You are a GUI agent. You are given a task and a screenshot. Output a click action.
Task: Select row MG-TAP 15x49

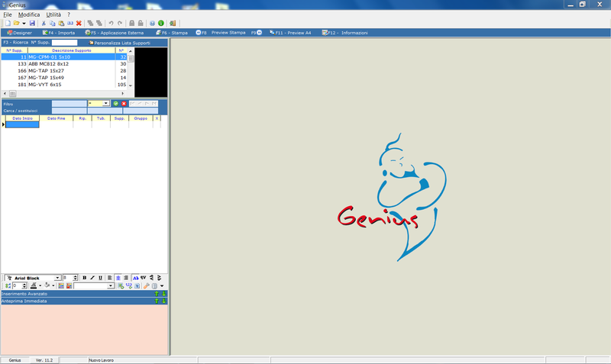[64, 78]
